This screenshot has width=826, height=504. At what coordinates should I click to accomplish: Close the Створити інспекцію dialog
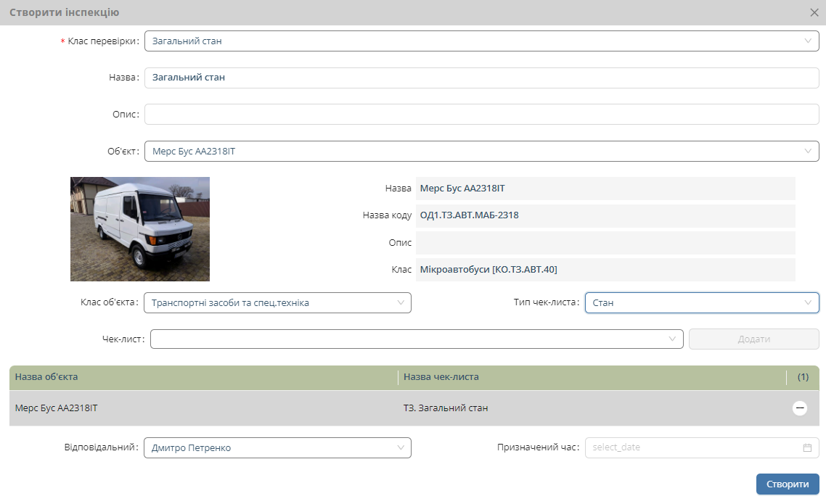[x=816, y=12]
